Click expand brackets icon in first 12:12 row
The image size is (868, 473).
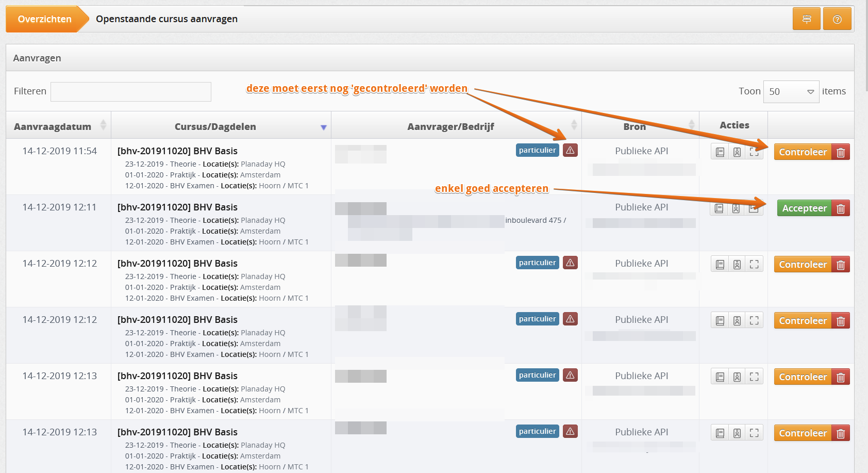tap(754, 265)
